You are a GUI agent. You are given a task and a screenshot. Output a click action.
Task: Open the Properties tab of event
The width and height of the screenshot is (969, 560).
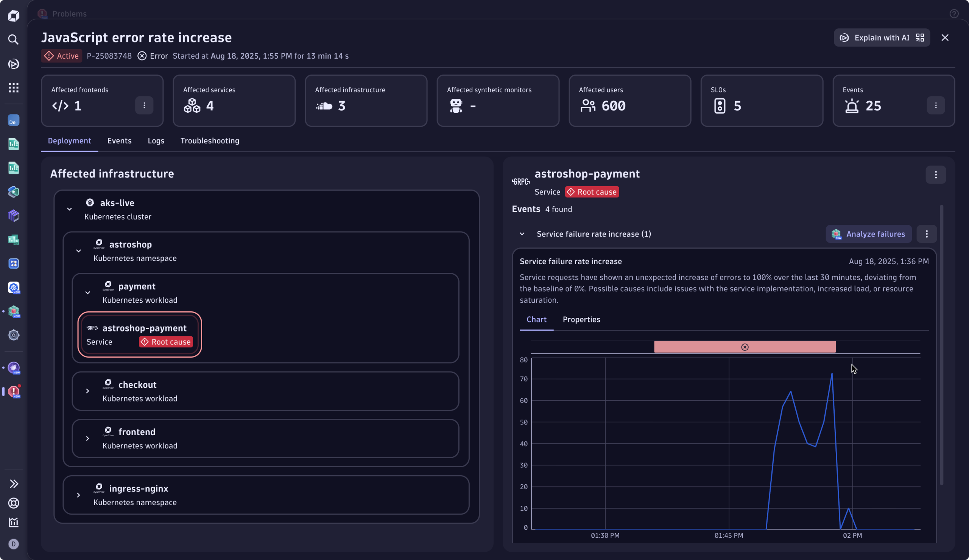pyautogui.click(x=581, y=319)
